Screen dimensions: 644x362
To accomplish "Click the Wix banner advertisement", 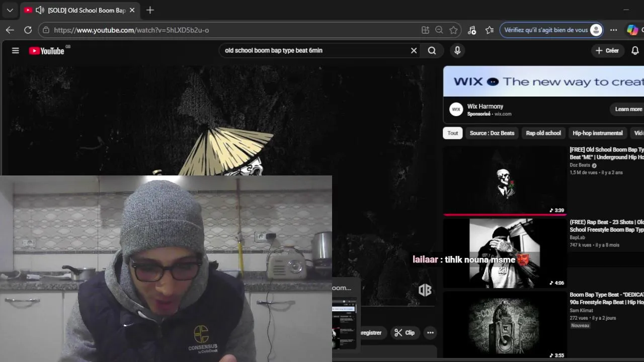I will tap(543, 81).
